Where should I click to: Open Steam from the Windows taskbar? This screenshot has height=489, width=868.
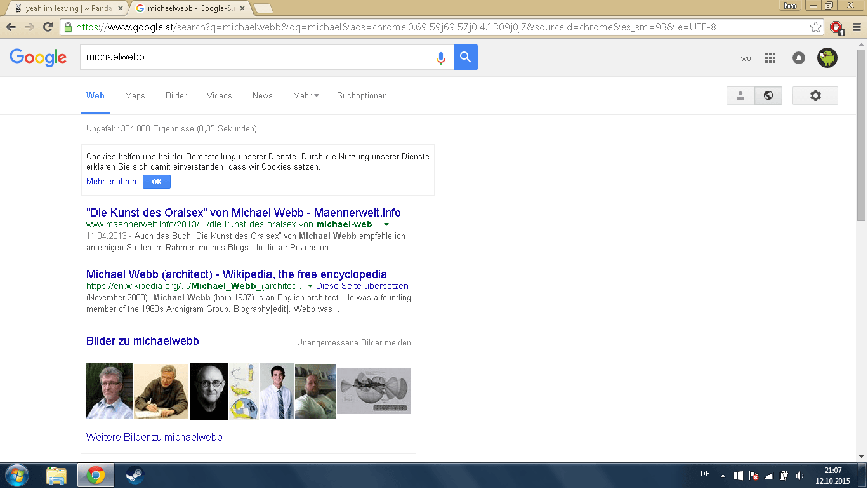135,475
